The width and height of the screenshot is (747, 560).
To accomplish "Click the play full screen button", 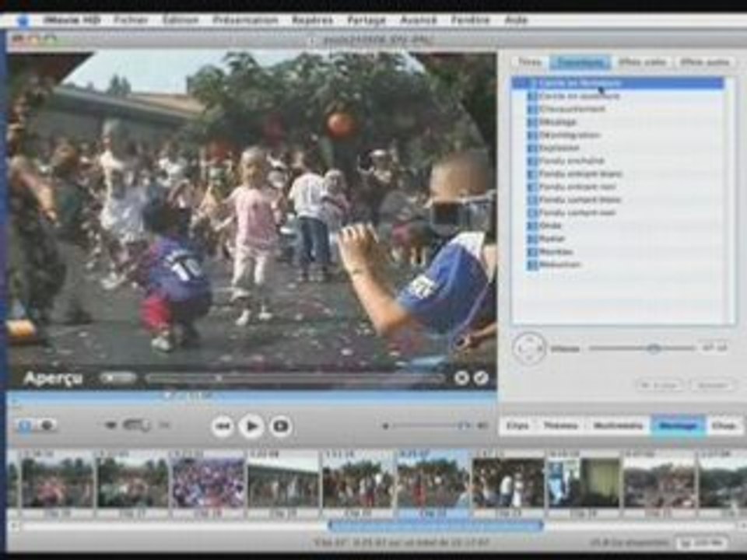I will [281, 425].
